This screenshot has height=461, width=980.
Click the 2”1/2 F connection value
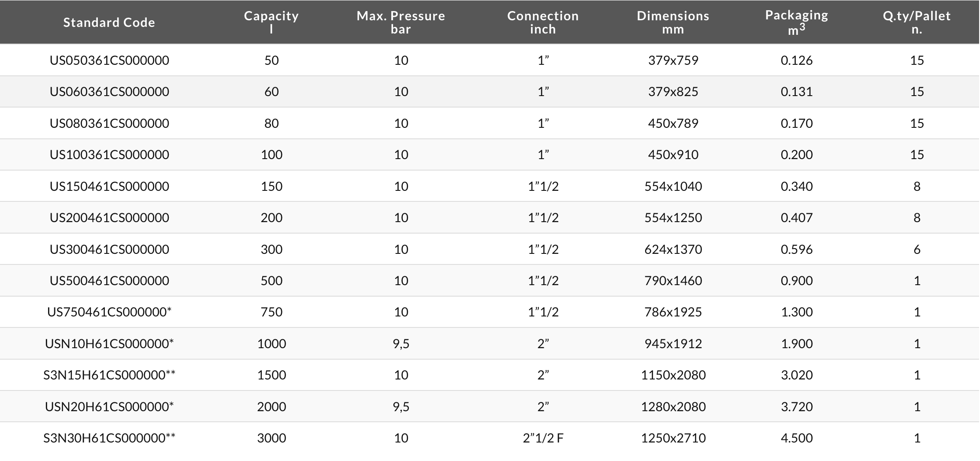tap(543, 438)
